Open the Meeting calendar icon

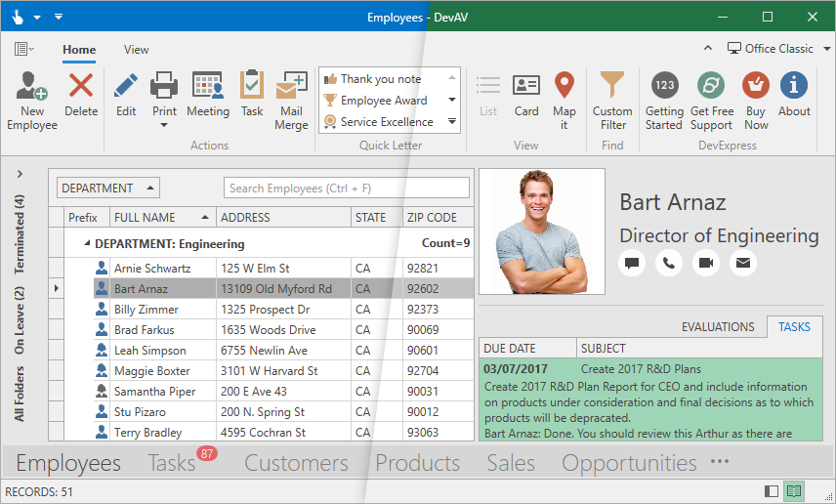coord(208,86)
